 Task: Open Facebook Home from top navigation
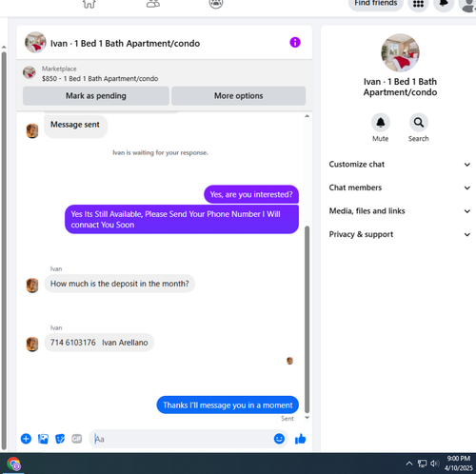[89, 4]
